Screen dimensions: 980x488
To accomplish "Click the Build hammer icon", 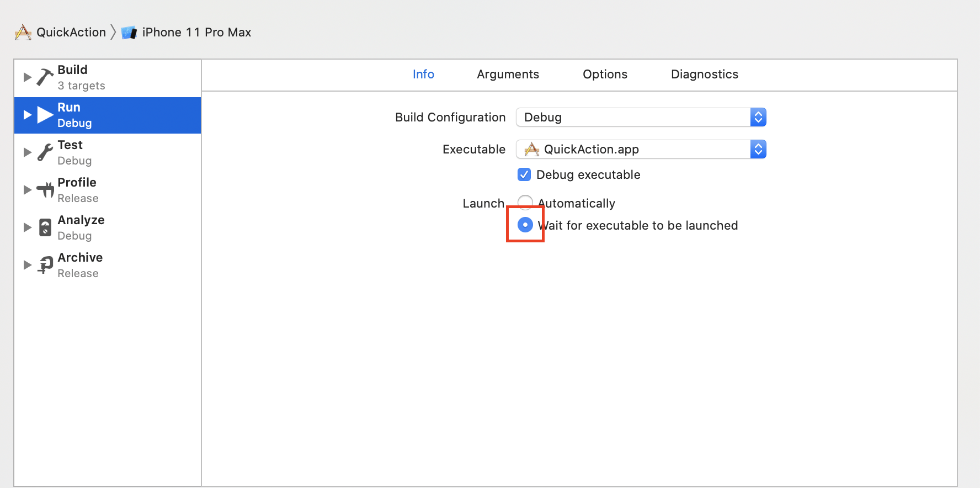I will [x=45, y=77].
